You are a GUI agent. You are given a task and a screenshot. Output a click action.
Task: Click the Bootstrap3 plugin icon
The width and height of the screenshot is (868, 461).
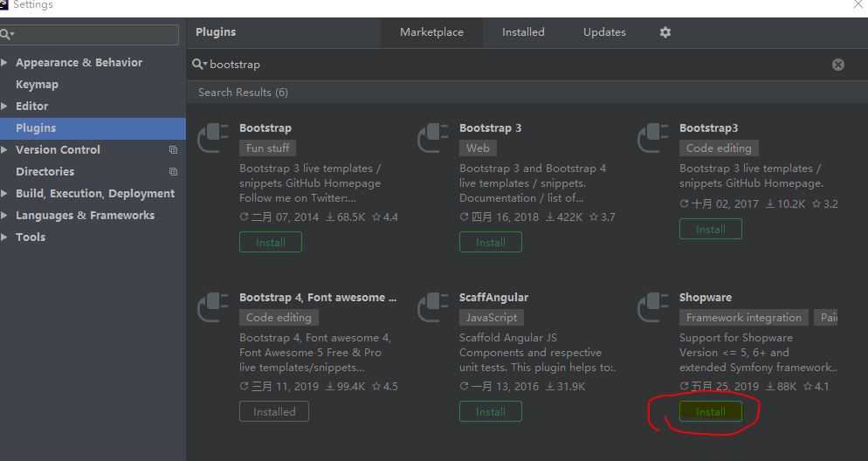pyautogui.click(x=652, y=137)
